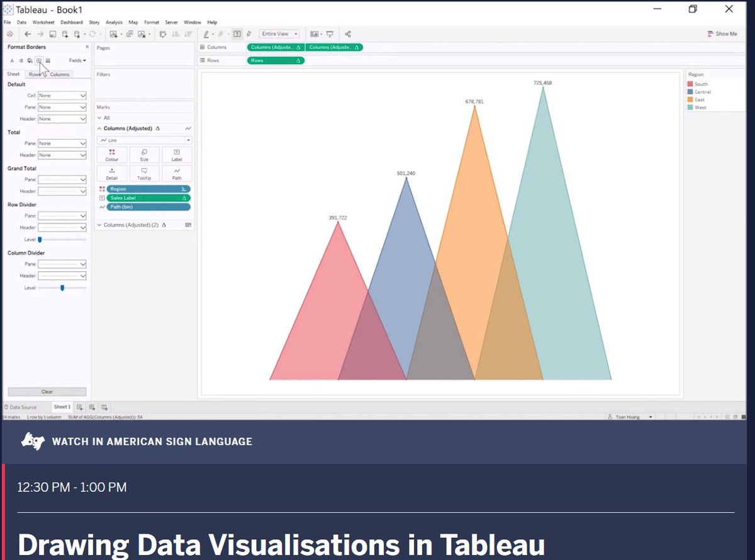Click the Sales Label pill on Marks card
The width and height of the screenshot is (755, 560).
pyautogui.click(x=148, y=198)
